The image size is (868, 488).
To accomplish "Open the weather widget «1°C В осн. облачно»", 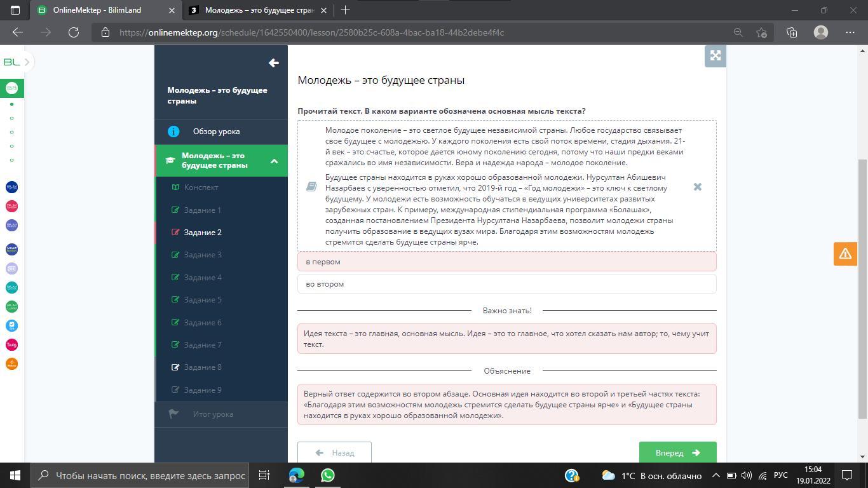I will point(651,475).
